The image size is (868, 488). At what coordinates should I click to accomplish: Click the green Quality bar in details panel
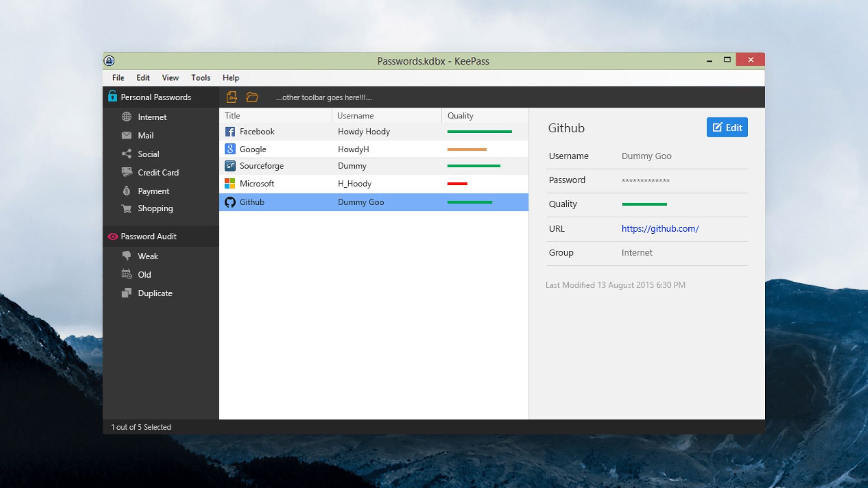(x=644, y=204)
